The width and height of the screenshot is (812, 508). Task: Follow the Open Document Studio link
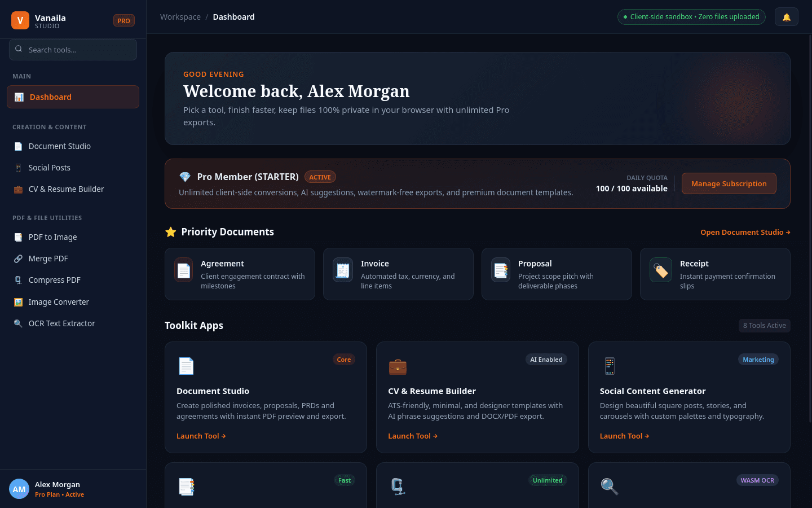pyautogui.click(x=745, y=232)
